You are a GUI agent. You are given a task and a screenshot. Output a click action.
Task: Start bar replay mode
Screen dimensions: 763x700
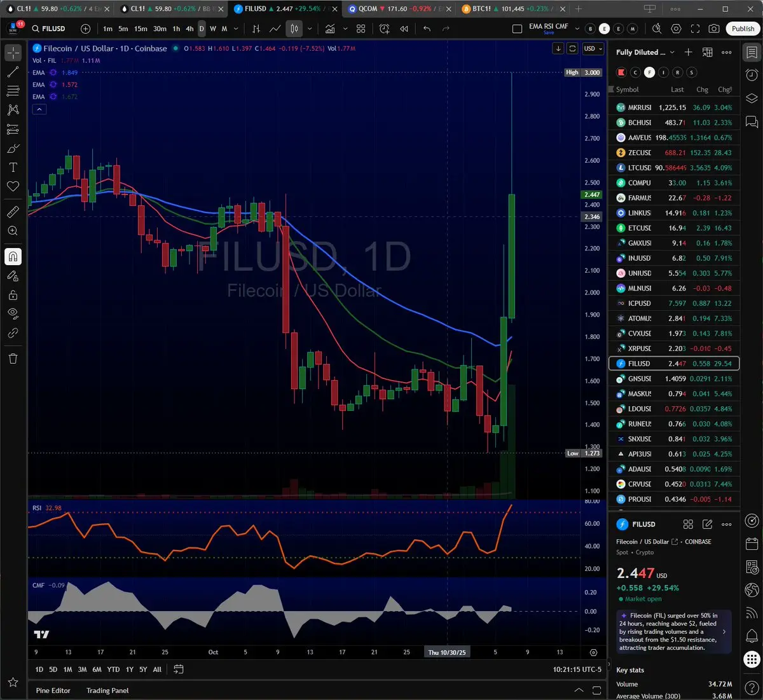tap(404, 29)
